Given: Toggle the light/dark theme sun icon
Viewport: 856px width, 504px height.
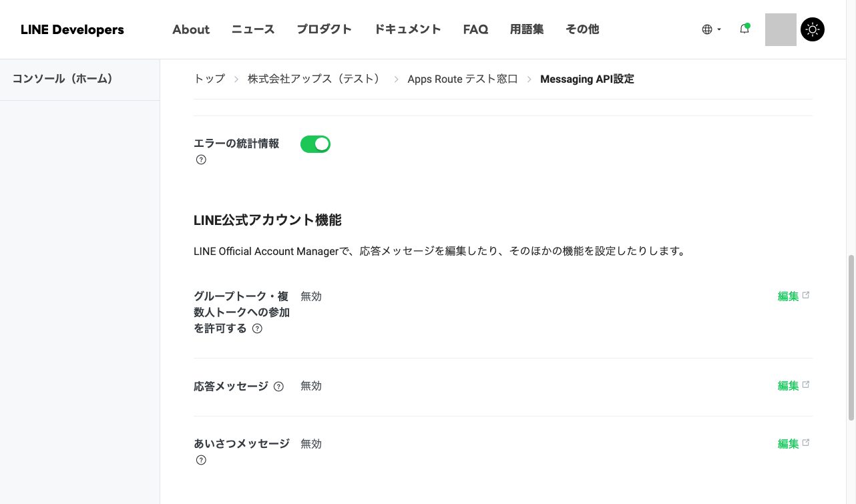Looking at the screenshot, I should point(813,29).
